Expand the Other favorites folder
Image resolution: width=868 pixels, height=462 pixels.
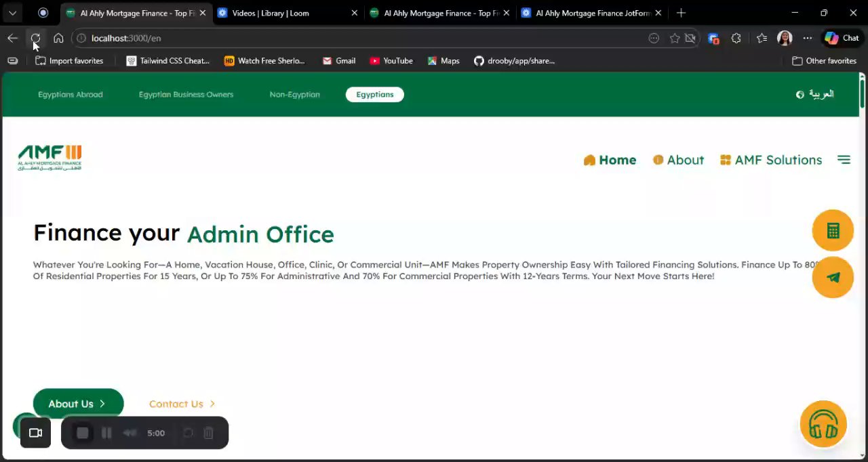point(824,61)
